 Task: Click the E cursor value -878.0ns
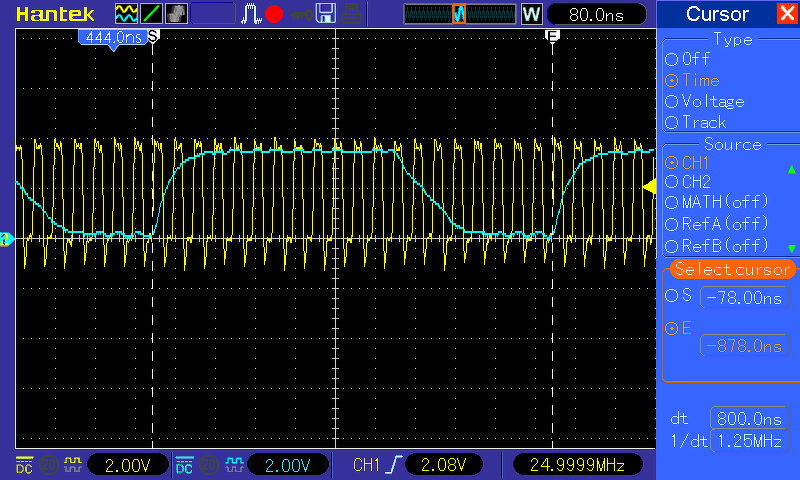tap(745, 346)
